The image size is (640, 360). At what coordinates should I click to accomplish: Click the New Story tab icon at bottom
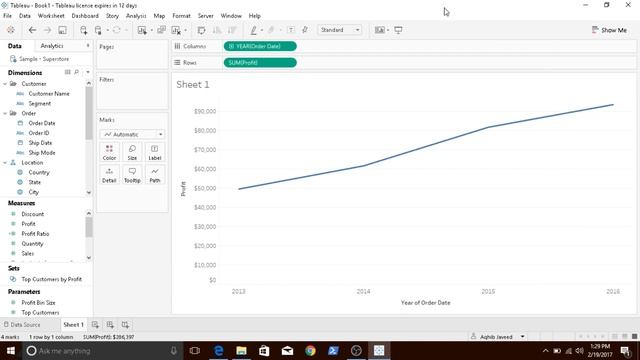125,324
